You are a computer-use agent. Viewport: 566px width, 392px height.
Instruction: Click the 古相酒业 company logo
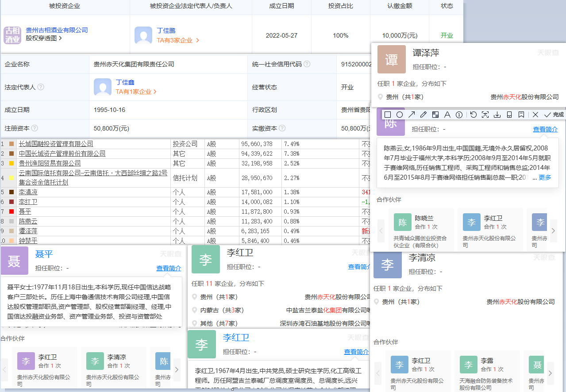[x=12, y=35]
